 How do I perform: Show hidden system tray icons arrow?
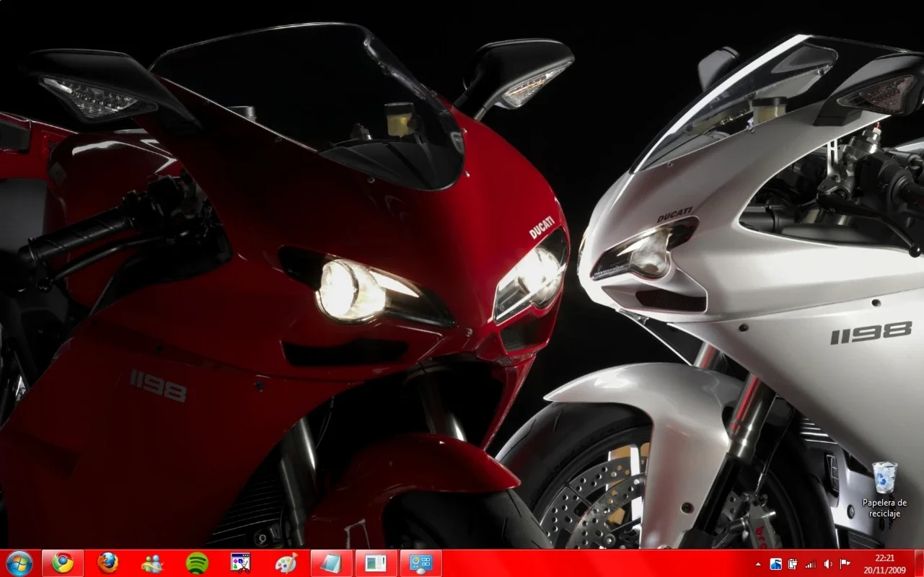[758, 564]
